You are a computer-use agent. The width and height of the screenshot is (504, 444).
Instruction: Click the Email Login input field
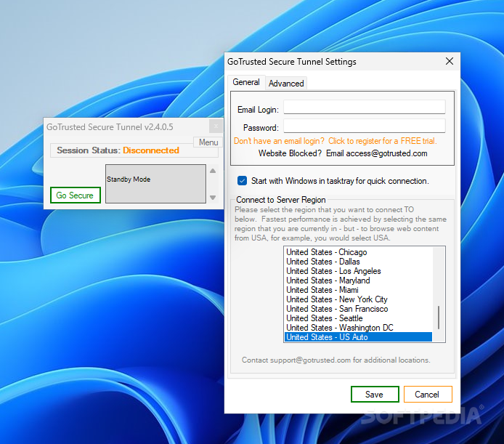364,107
